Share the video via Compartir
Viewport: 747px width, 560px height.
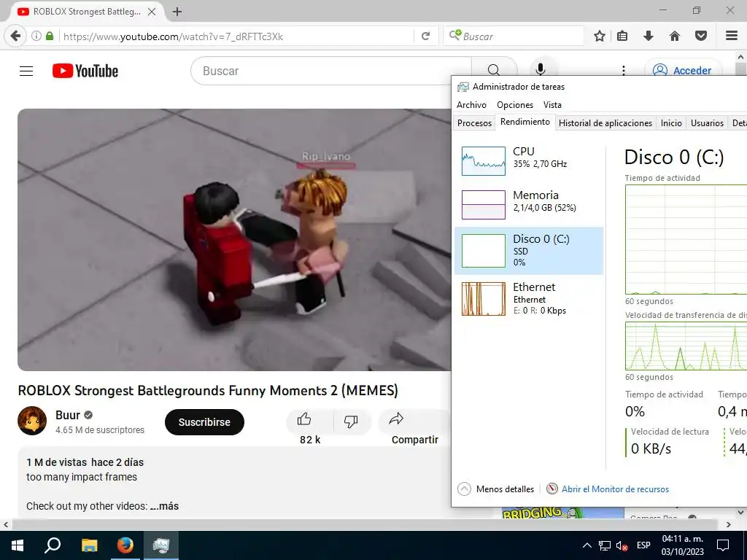point(414,427)
